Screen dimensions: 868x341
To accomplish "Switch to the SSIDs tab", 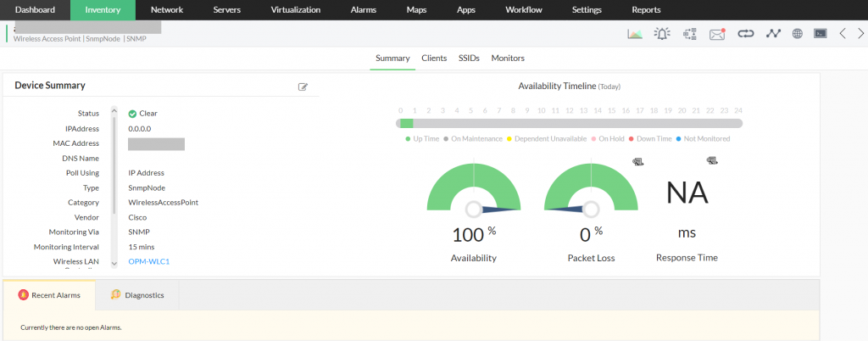I will coord(469,59).
